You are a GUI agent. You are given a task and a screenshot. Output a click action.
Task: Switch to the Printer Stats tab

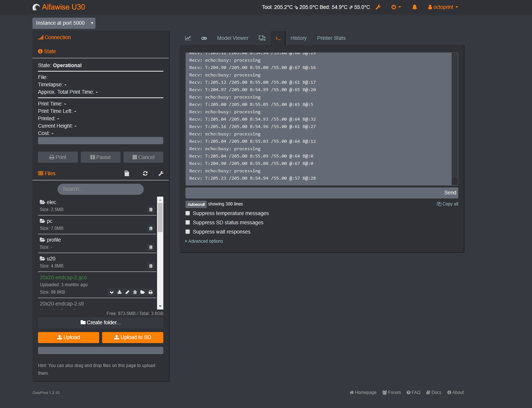tap(331, 38)
